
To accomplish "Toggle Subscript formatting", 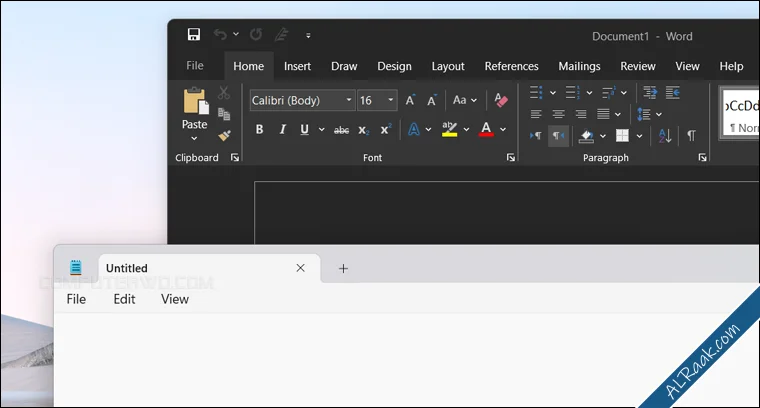I will coord(364,130).
